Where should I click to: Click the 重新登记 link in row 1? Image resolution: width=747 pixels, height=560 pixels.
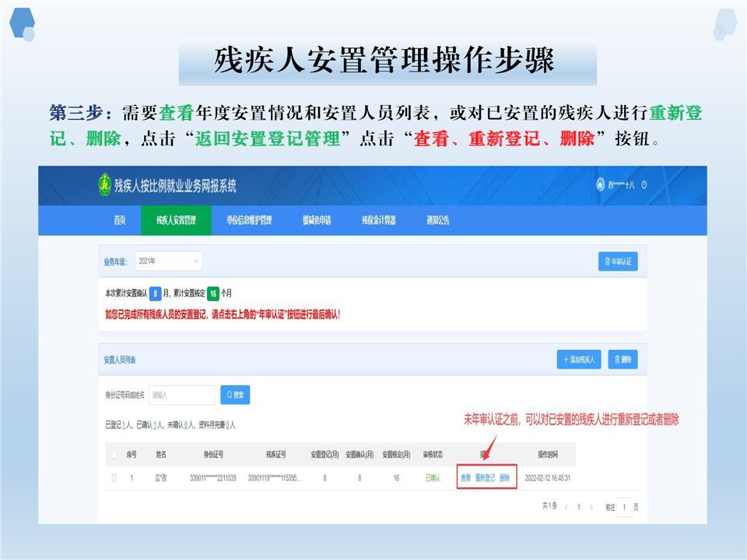[x=486, y=478]
